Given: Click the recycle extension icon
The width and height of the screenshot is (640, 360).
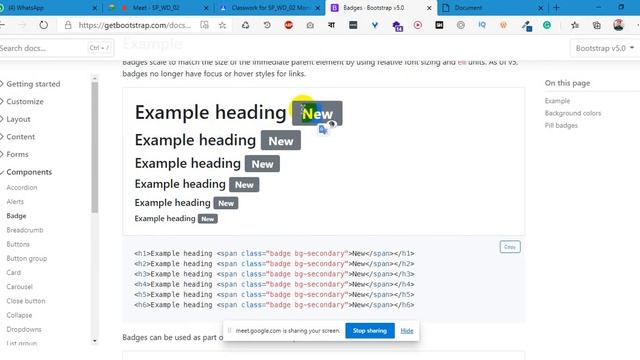Looking at the screenshot, I should pos(245,25).
